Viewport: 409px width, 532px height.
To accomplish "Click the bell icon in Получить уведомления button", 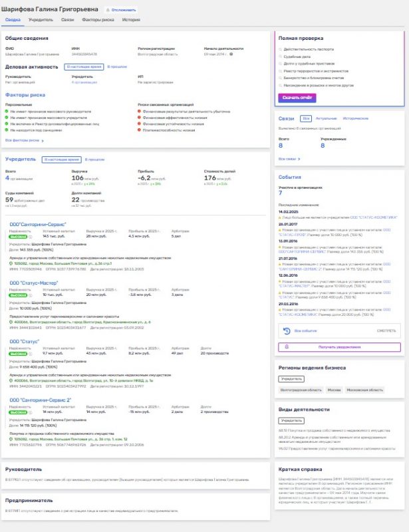I will coord(287,346).
